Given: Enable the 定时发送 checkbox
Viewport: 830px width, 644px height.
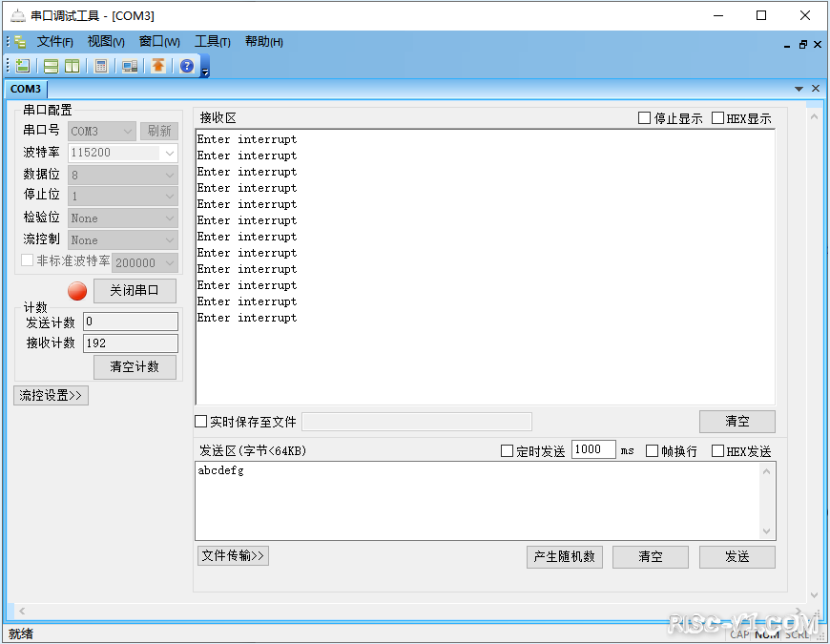Looking at the screenshot, I should click(507, 451).
